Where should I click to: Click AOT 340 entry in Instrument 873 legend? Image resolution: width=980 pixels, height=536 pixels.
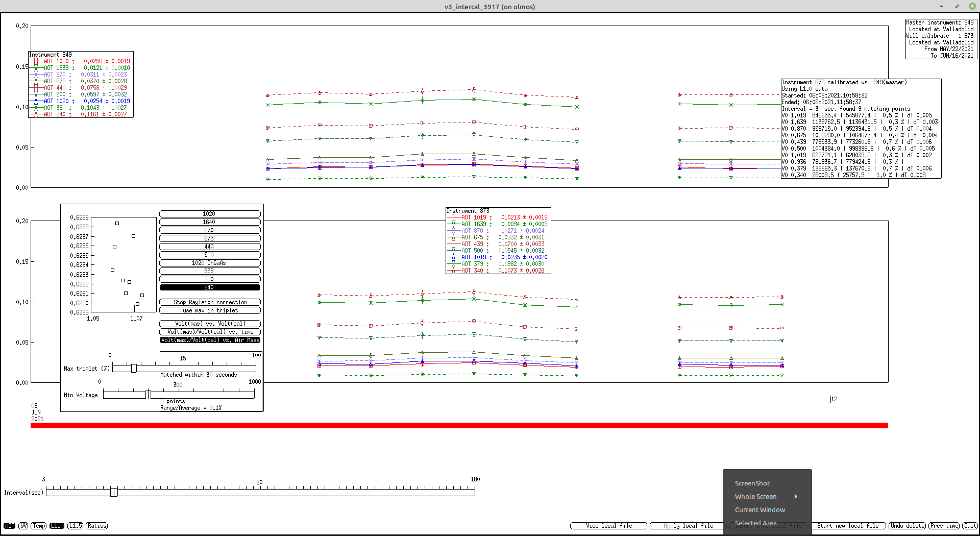click(x=498, y=271)
